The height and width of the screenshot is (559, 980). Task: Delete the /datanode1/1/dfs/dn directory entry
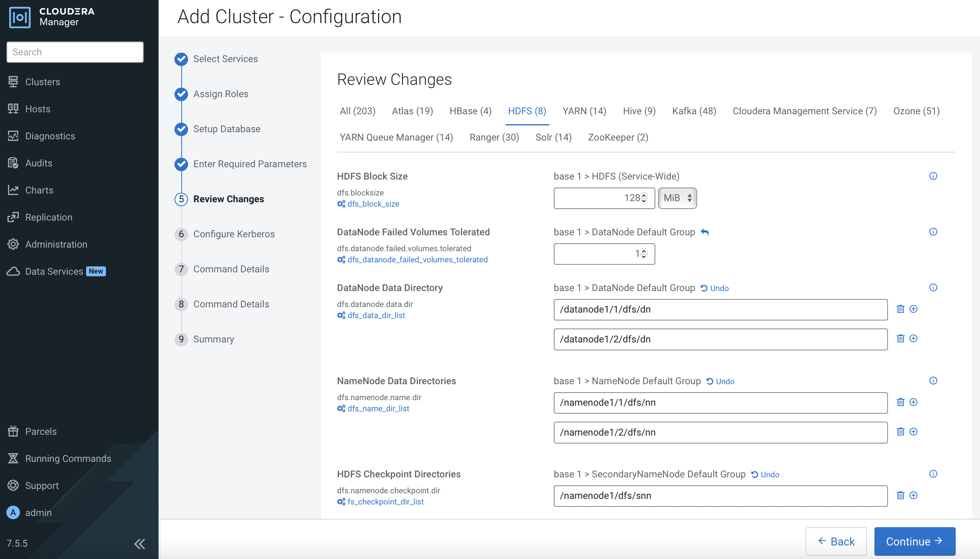click(x=900, y=309)
